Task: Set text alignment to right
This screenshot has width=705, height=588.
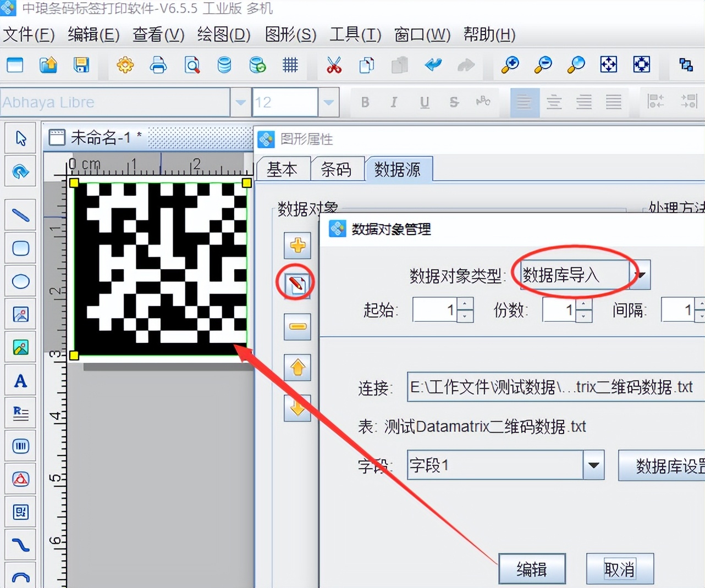Action: tap(583, 102)
